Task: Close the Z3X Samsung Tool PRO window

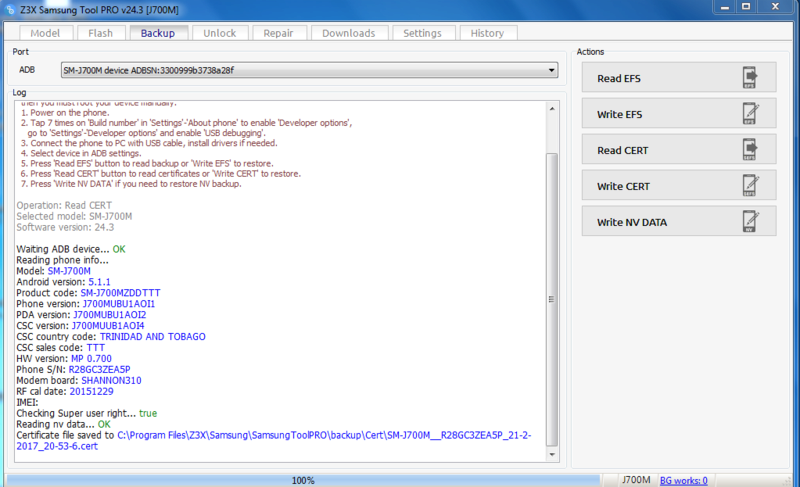Action: 776,7
